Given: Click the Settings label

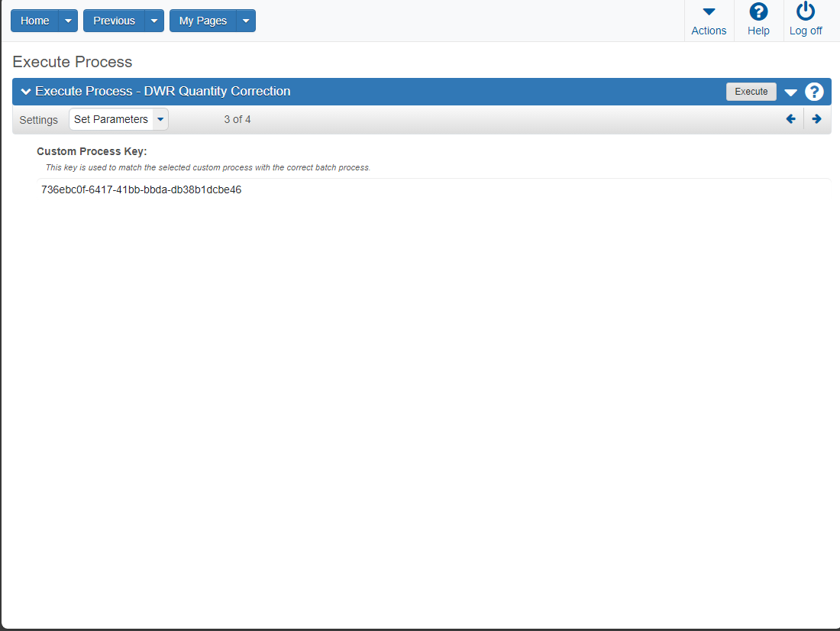Looking at the screenshot, I should click(39, 120).
